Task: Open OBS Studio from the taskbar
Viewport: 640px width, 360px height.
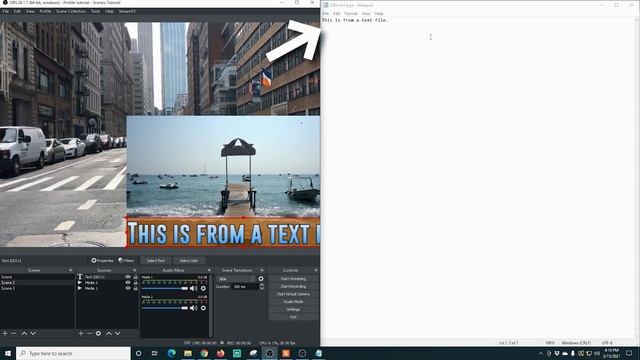Action: 269,353
